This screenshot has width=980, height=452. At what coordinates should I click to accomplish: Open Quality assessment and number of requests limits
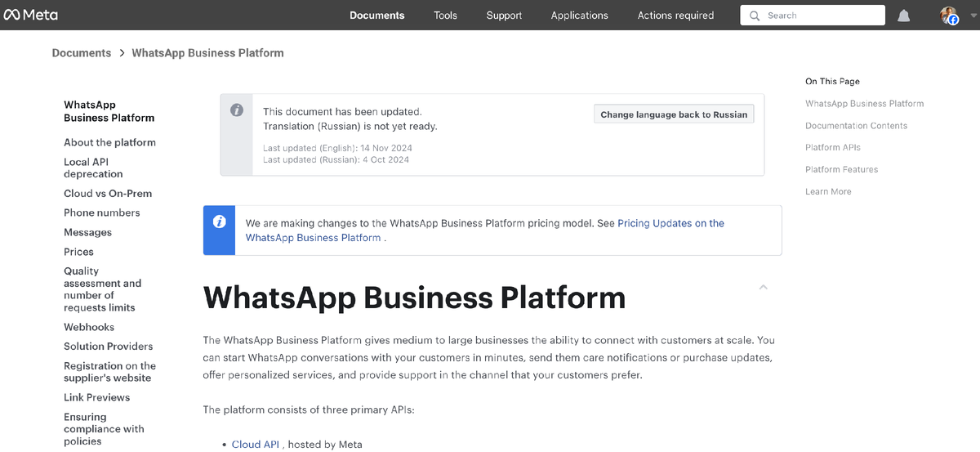click(102, 289)
